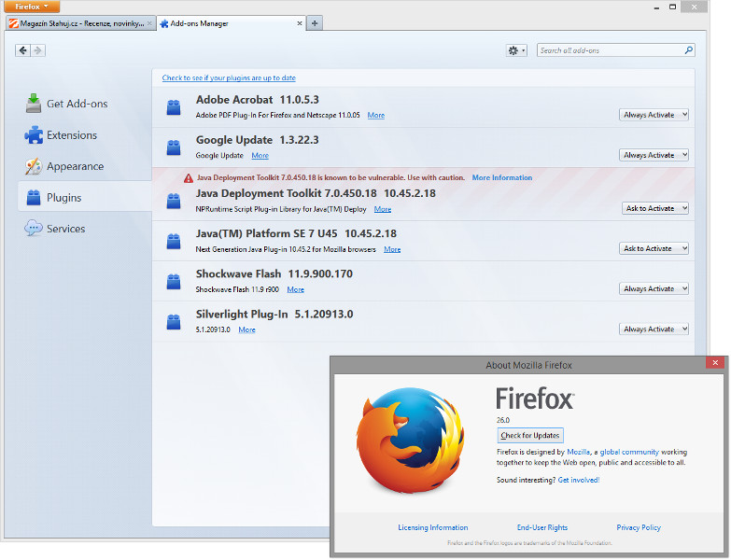The width and height of the screenshot is (731, 560).
Task: Go back with the back arrow
Action: pyautogui.click(x=22, y=50)
